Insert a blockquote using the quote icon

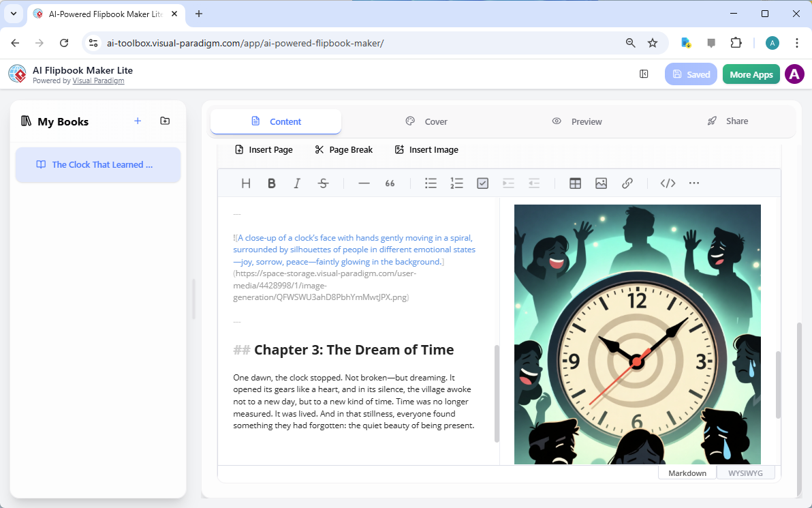pos(390,183)
